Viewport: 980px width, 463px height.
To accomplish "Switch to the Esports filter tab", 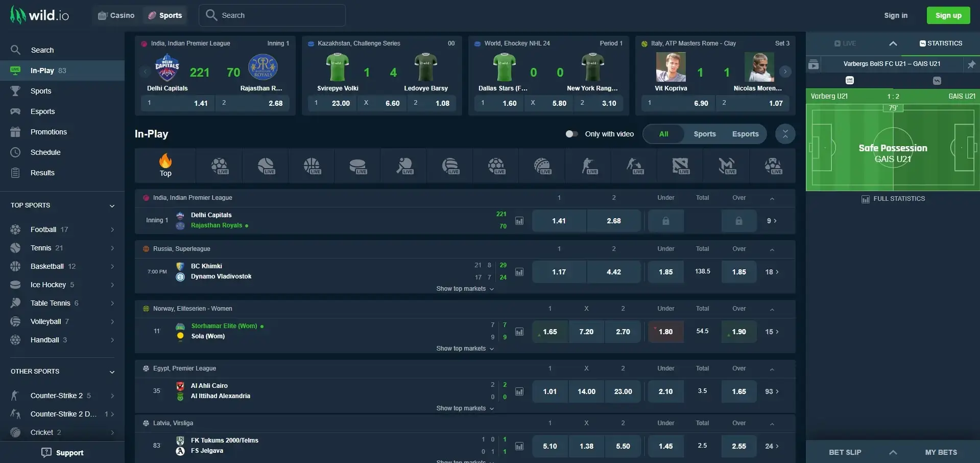I will coord(745,134).
